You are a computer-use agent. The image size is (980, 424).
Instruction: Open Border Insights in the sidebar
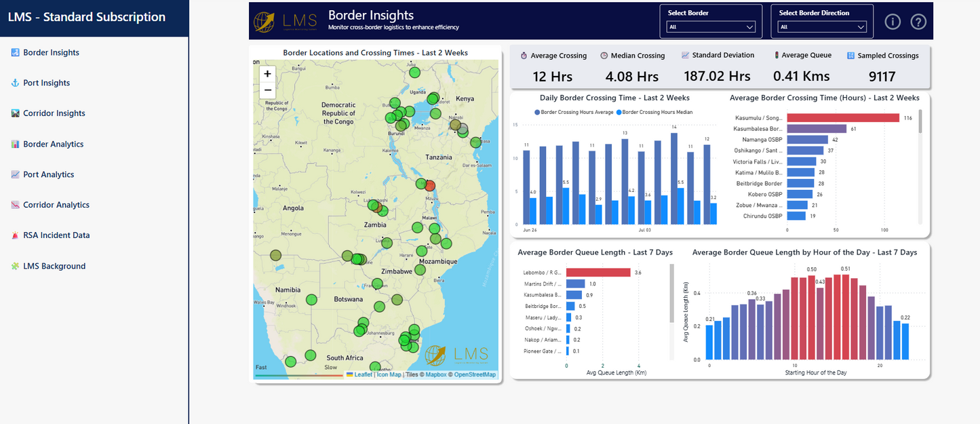point(51,52)
